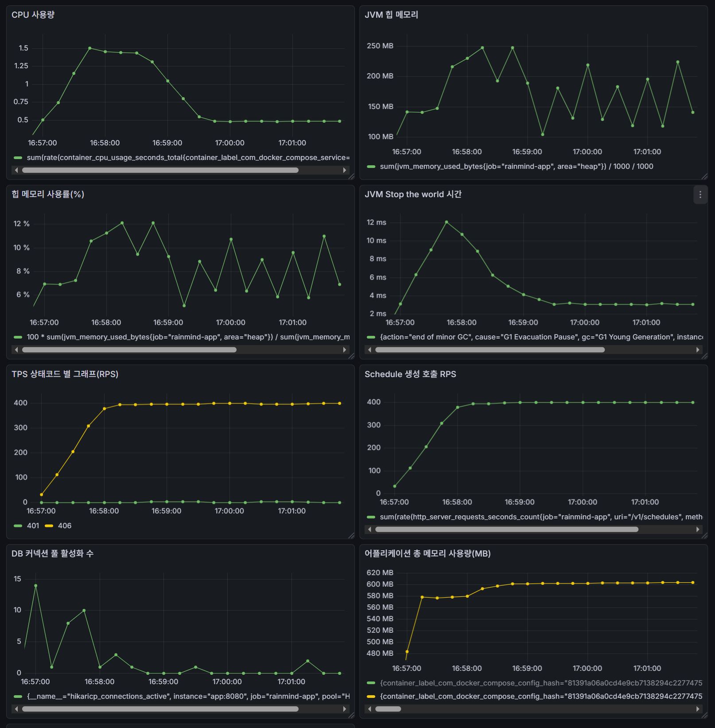Click left scroll arrow in JVM Stop the world panel
Viewport: 715px width, 728px height.
369,350
